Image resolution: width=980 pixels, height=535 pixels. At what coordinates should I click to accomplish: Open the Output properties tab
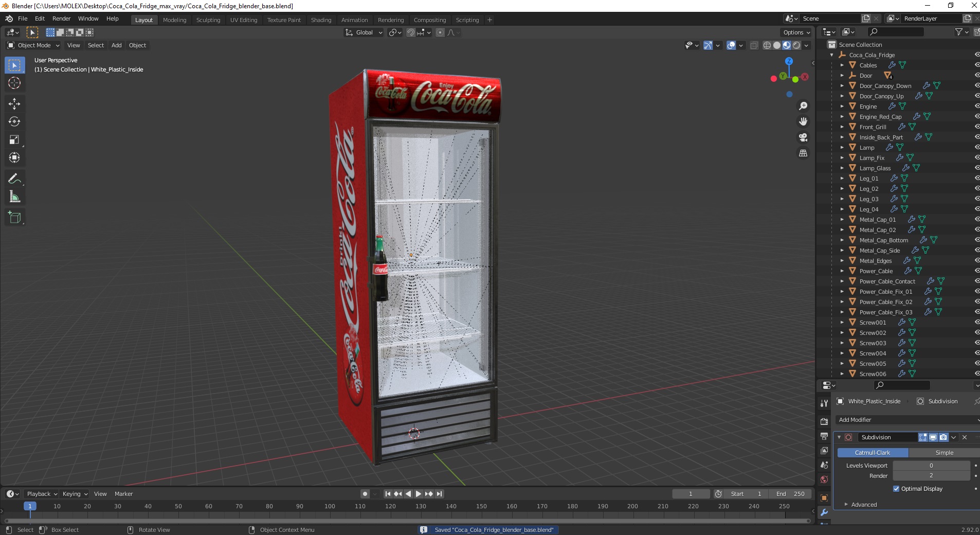click(x=824, y=436)
